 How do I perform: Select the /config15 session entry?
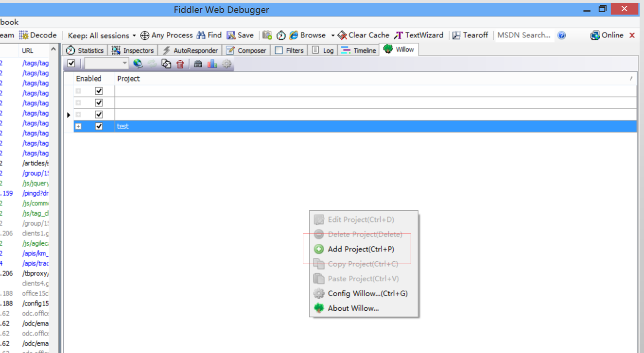pos(35,303)
